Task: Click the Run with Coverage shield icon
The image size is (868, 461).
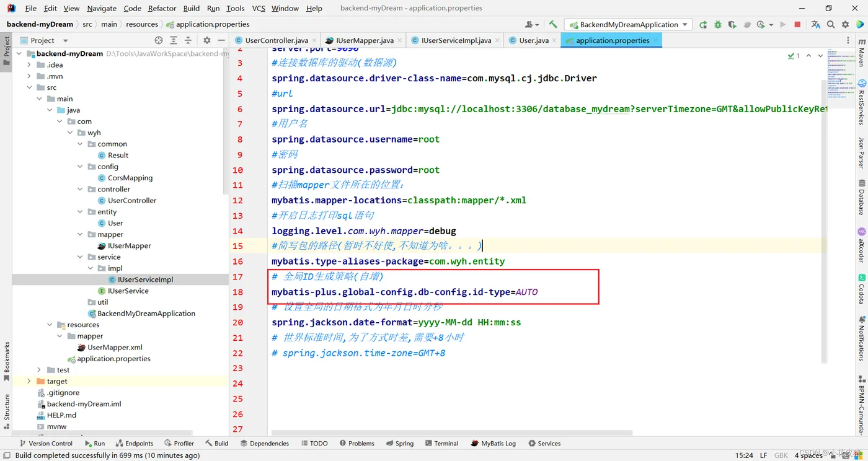Action: (732, 25)
